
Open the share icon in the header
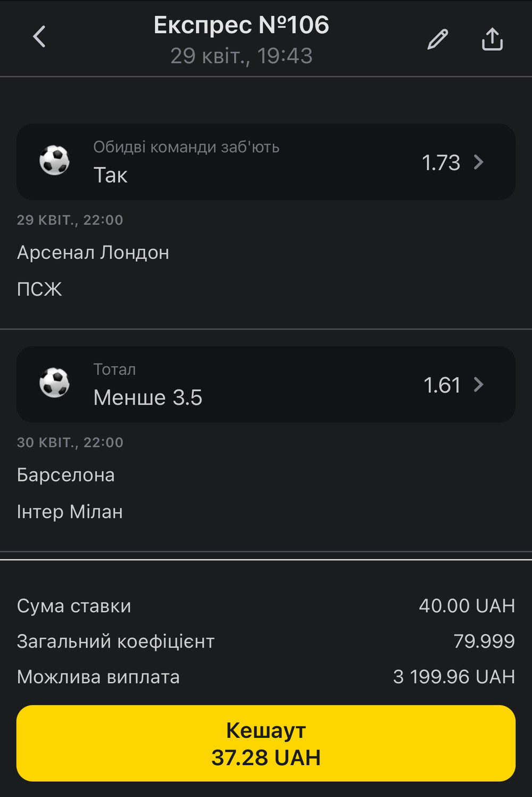coord(492,39)
